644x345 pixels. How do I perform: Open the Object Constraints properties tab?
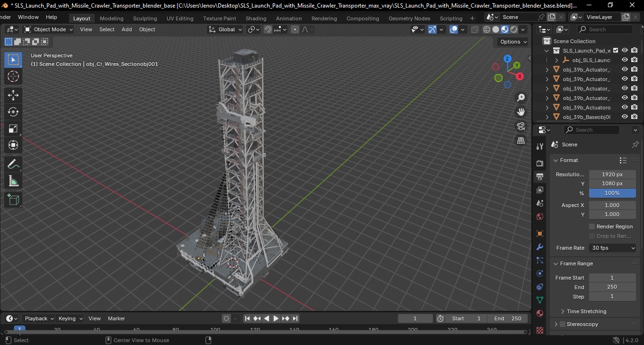[540, 287]
